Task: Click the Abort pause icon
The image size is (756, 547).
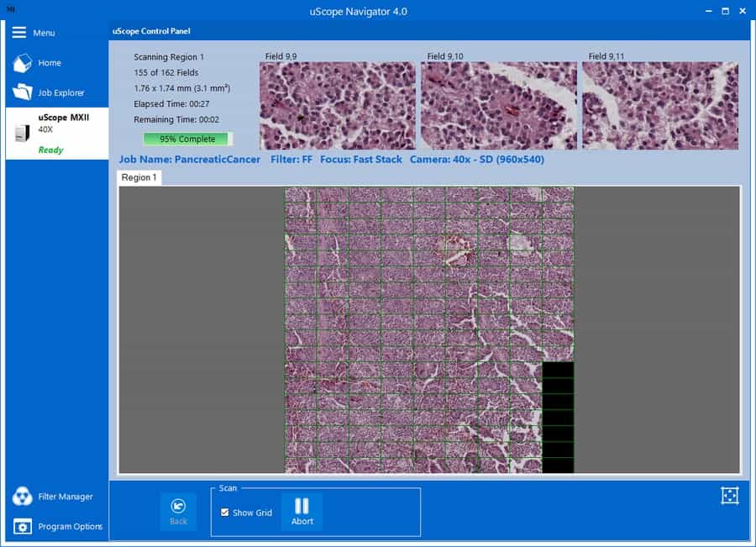Action: point(302,506)
